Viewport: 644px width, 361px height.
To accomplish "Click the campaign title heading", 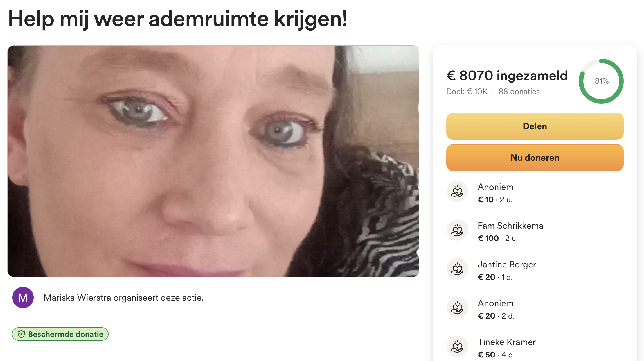I will pos(178,19).
